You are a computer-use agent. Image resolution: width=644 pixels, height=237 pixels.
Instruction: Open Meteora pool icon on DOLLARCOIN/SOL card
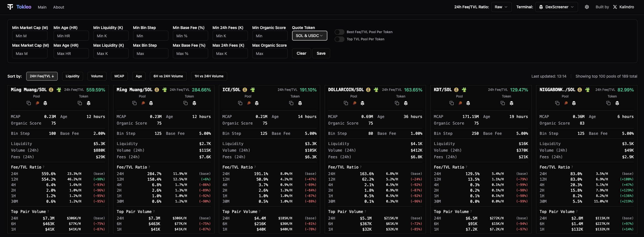354,103
